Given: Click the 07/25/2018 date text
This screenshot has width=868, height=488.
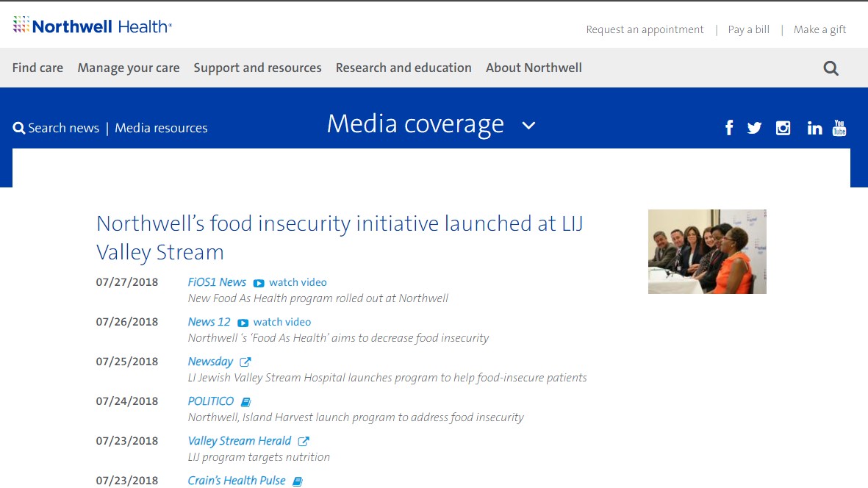Looking at the screenshot, I should [x=126, y=362].
